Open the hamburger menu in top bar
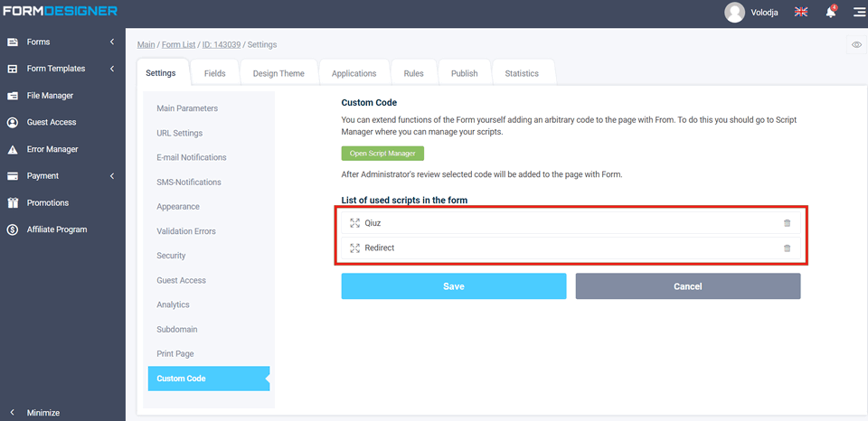Viewport: 868px width, 421px height. pyautogui.click(x=858, y=12)
